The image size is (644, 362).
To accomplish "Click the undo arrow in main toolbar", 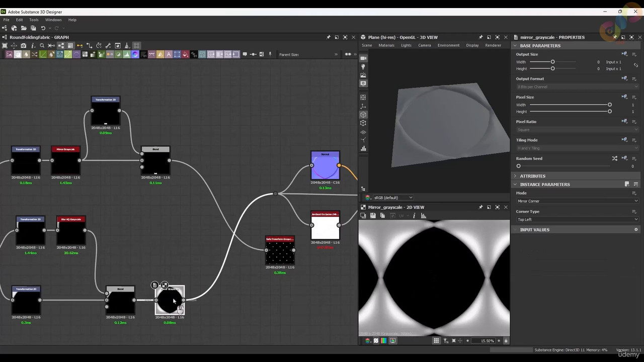I will 43,28.
